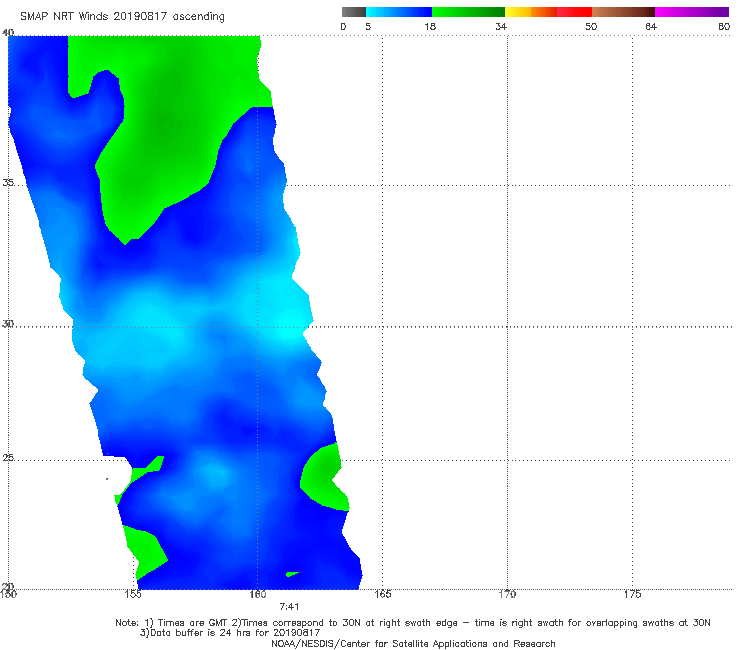The height and width of the screenshot is (650, 740).
Task: Click the longitude axis label '165'
Action: 383,594
